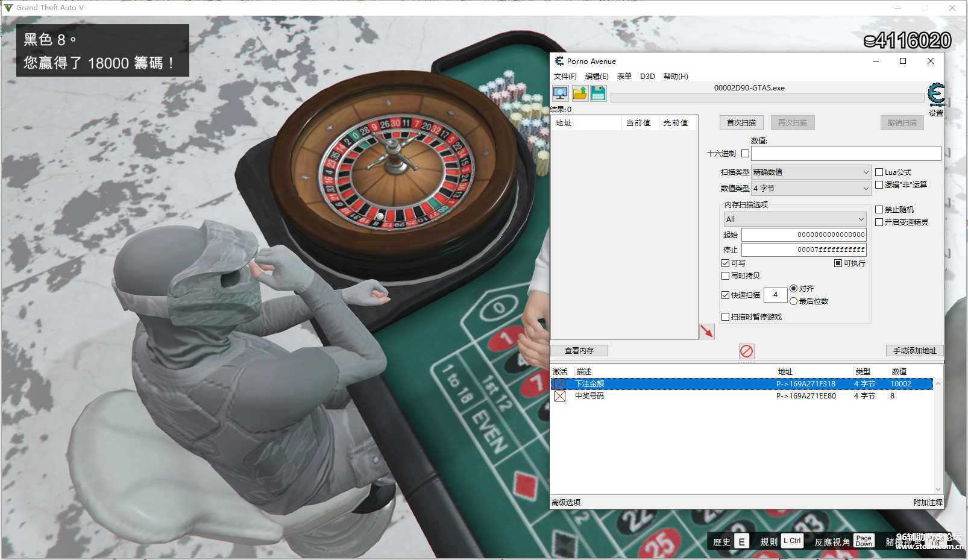Click the red circle clear list icon
This screenshot has width=968, height=560.
click(x=746, y=351)
